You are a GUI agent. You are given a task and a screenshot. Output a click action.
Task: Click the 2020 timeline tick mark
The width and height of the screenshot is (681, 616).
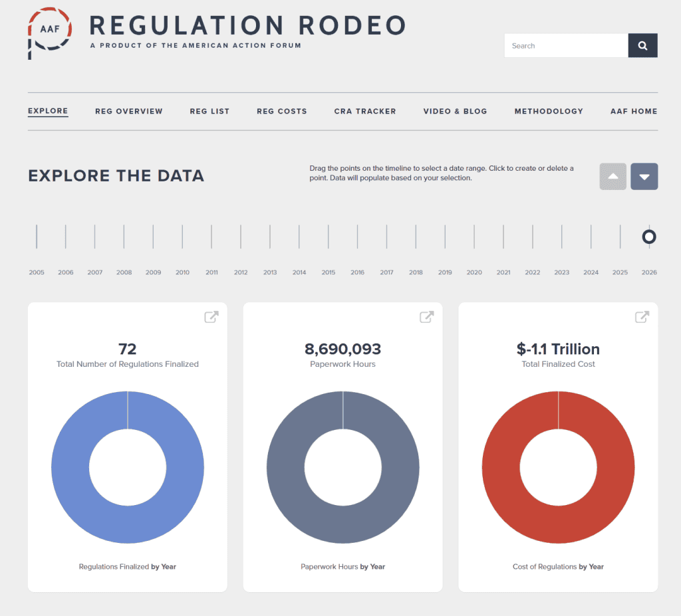[474, 237]
